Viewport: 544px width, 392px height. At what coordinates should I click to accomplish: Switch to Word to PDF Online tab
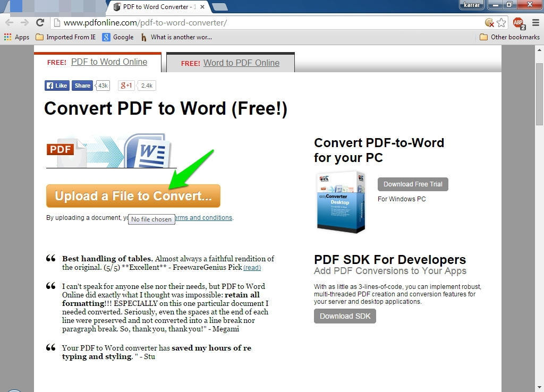click(x=241, y=63)
